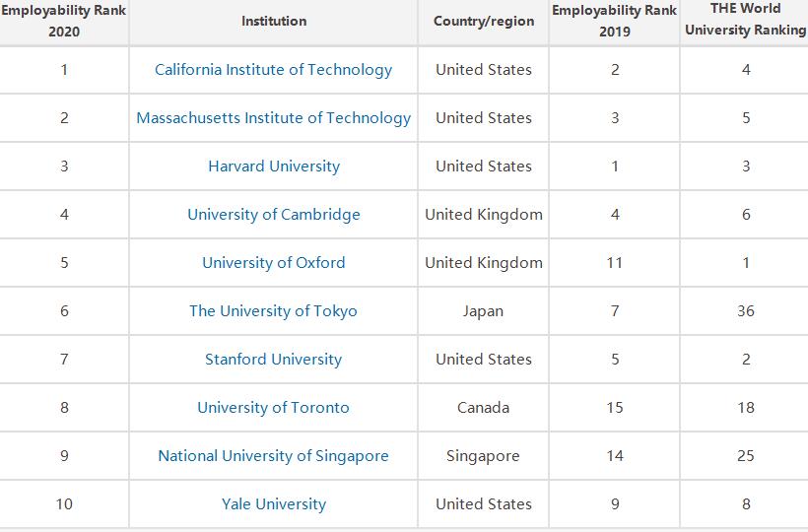
Task: Click the Institution column header
Action: click(x=273, y=21)
